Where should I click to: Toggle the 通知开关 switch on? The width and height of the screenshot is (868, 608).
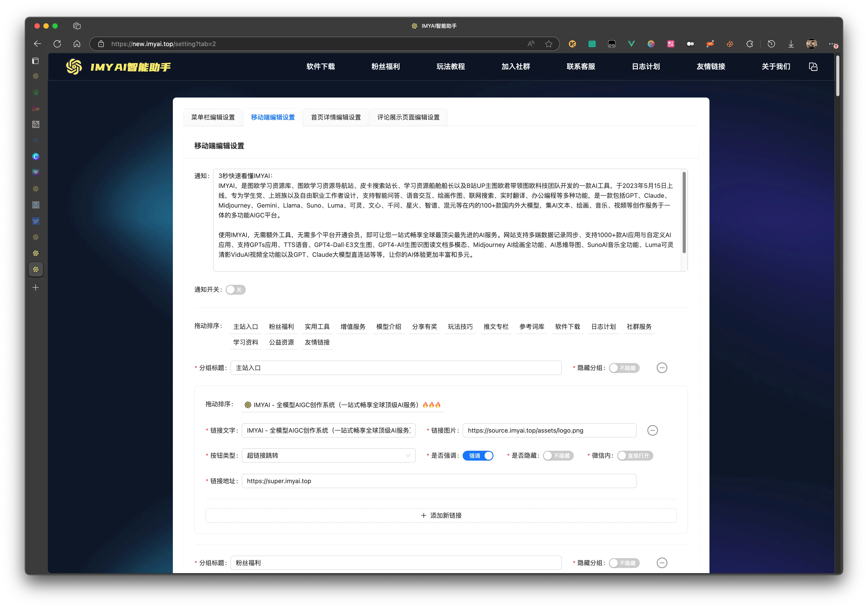pyautogui.click(x=235, y=290)
